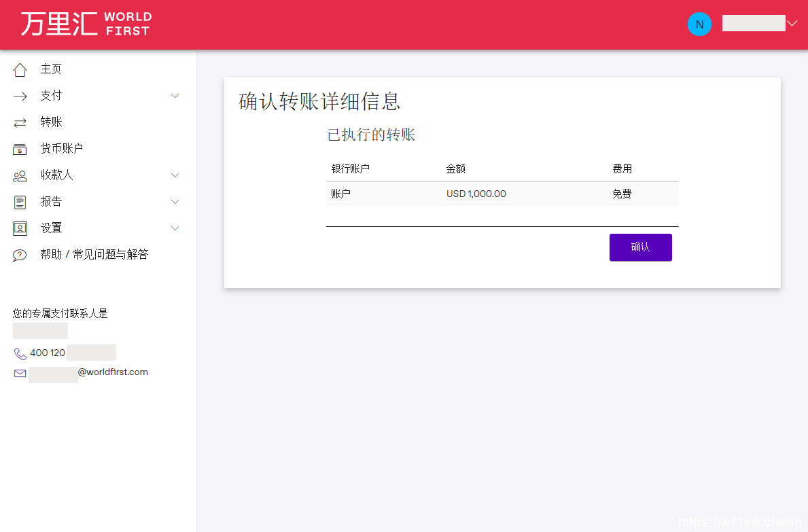Click the report document icon
Viewport: 808px width, 532px height.
(20, 202)
